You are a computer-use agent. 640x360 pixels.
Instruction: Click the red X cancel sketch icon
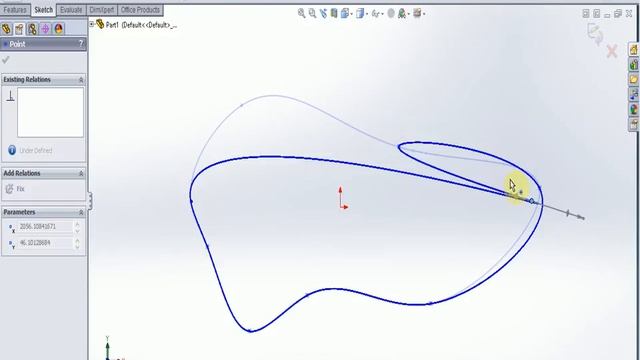coord(612,52)
